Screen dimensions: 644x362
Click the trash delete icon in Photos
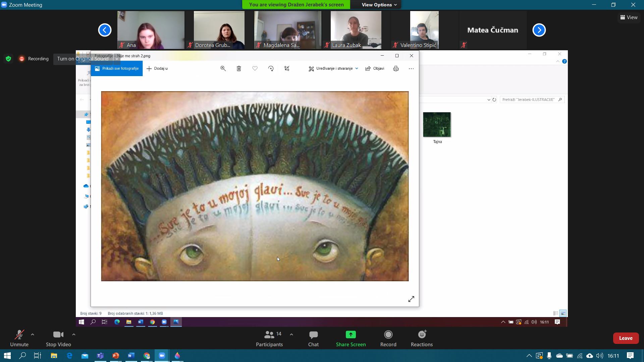pyautogui.click(x=239, y=68)
